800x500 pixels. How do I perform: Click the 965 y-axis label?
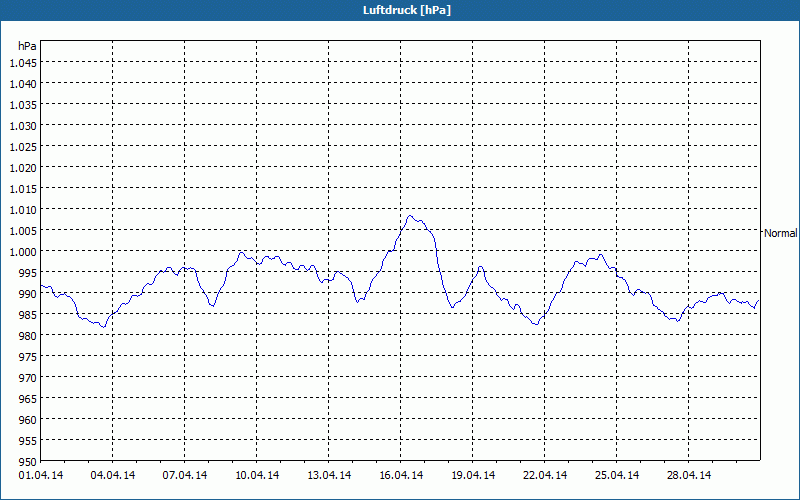[x=28, y=398]
